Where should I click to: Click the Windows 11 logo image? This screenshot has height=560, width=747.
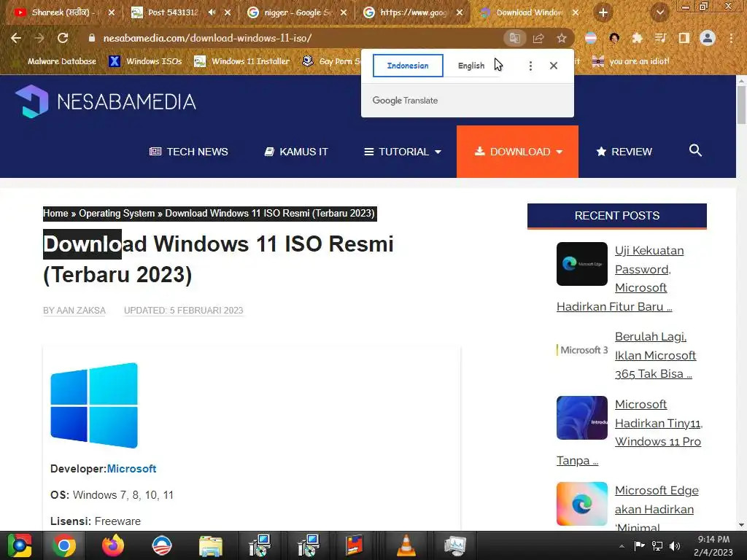pos(94,405)
